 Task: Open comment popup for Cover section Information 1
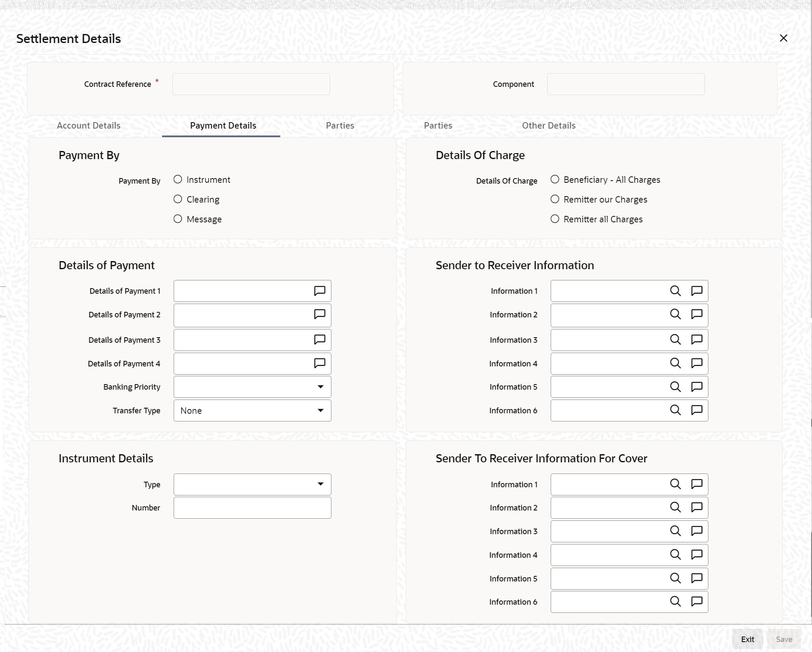tap(697, 484)
